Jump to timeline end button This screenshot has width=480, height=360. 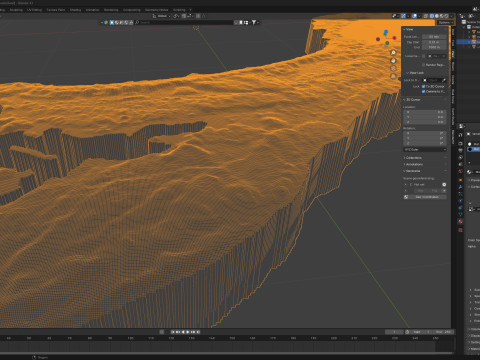click(197, 332)
